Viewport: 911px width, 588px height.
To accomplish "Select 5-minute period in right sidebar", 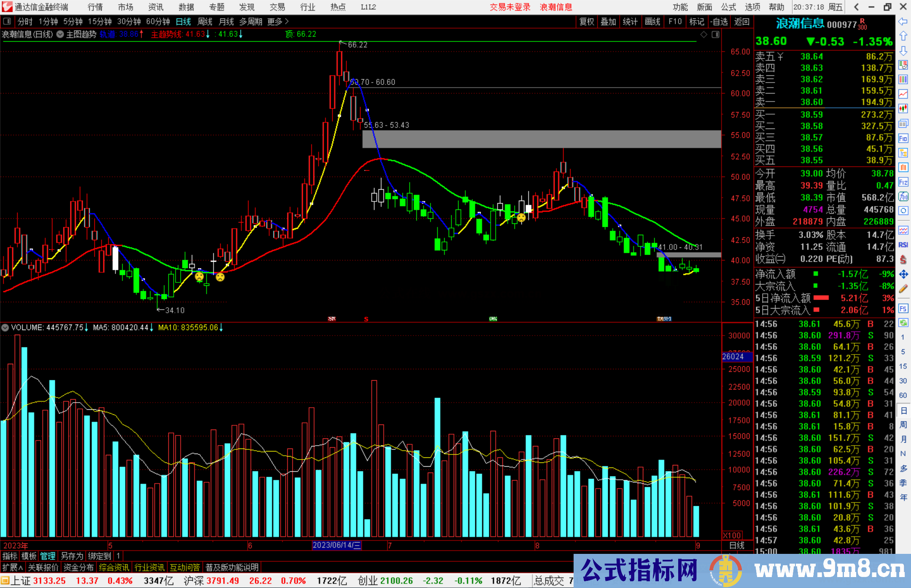I will point(903,352).
